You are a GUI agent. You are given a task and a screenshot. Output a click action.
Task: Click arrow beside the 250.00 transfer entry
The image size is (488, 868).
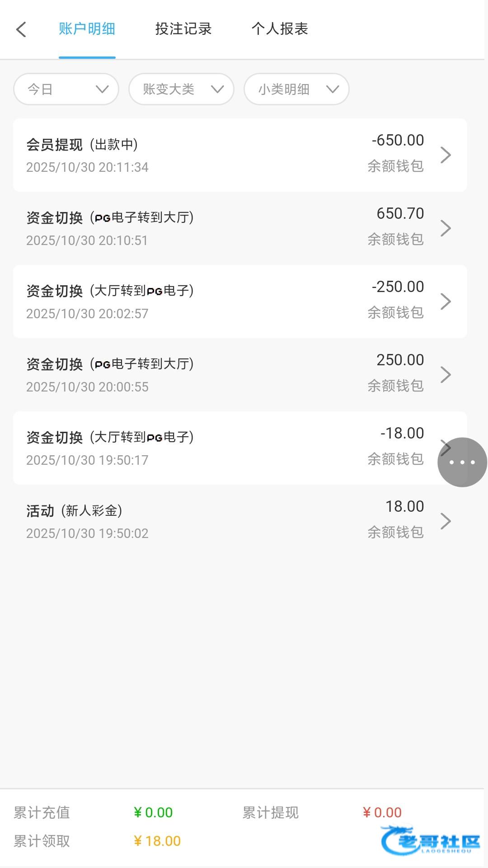tap(446, 375)
